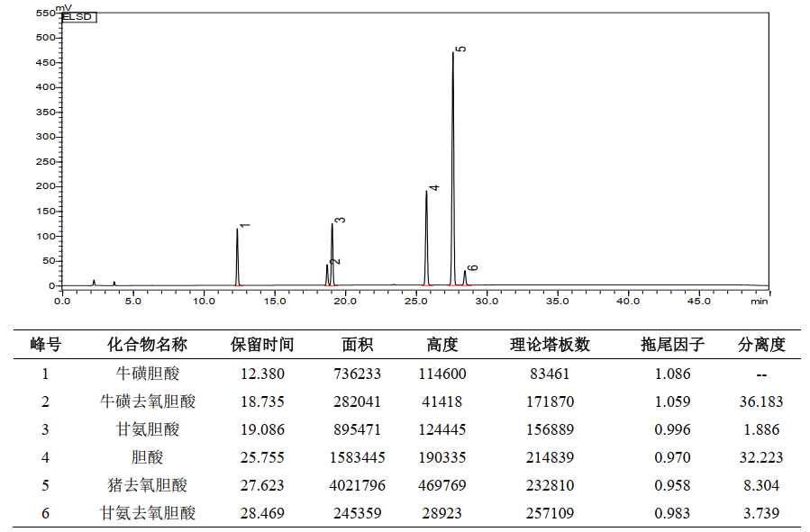The image size is (810, 532).
Task: Click the 牛磺胆酸 compound name cell
Action: [x=147, y=374]
